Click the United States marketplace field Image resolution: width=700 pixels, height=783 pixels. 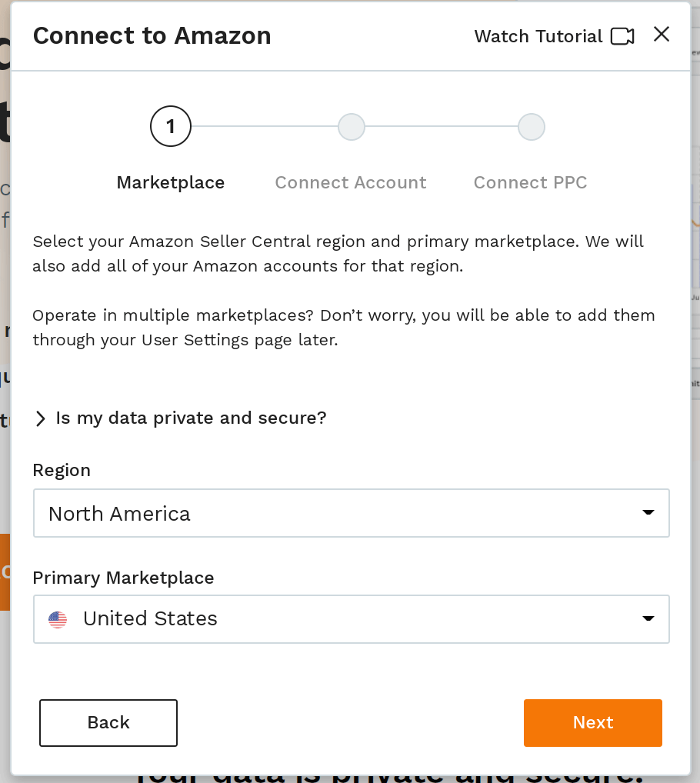tap(352, 619)
